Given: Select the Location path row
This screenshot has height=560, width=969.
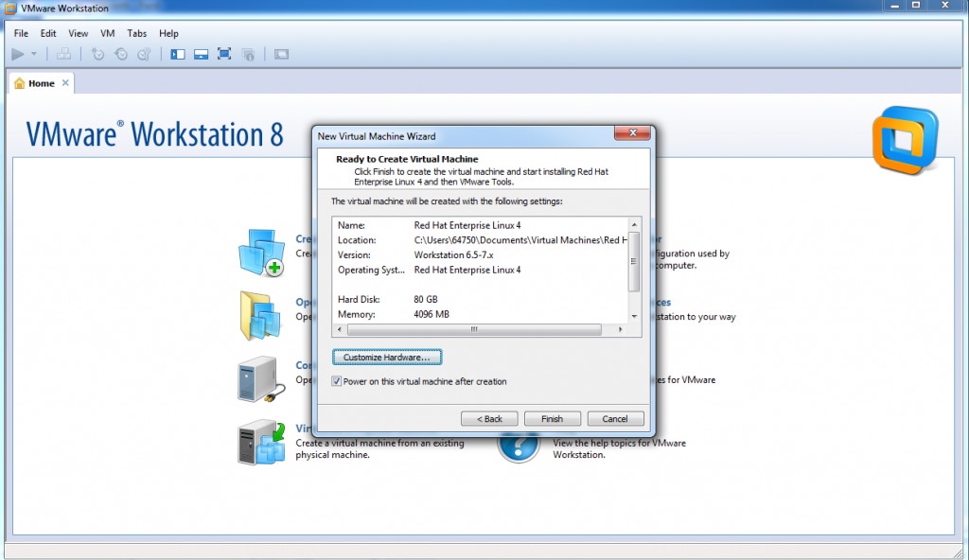Looking at the screenshot, I should point(482,240).
